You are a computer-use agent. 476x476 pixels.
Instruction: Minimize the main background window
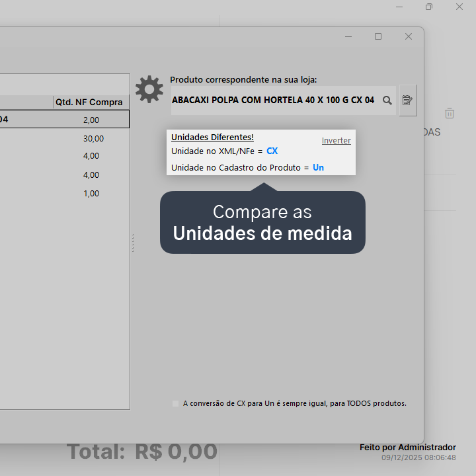pyautogui.click(x=399, y=7)
